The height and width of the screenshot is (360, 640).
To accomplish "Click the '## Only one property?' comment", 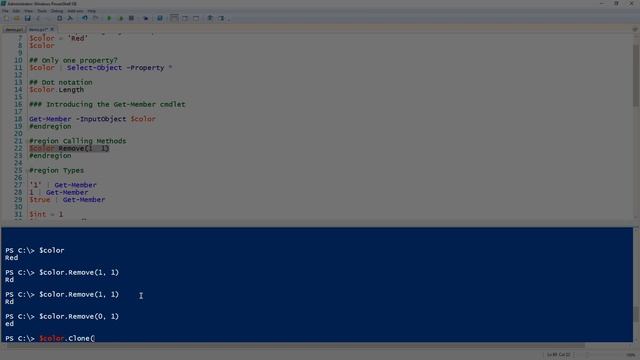I will tap(73, 60).
